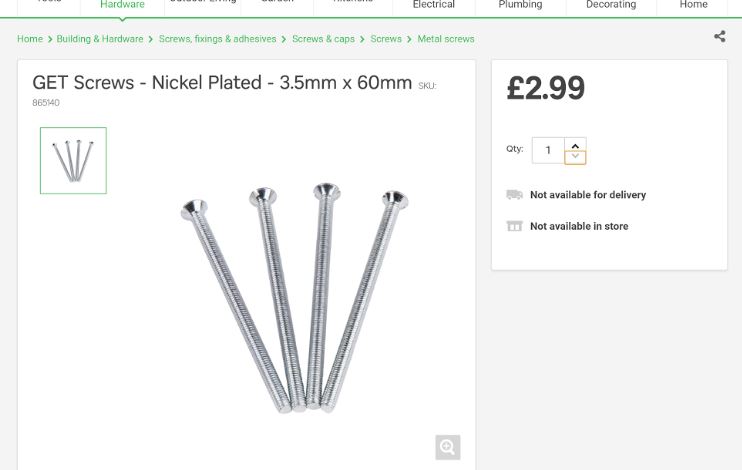742x470 pixels.
Task: Open the Hardware menu tab
Action: pyautogui.click(x=122, y=5)
